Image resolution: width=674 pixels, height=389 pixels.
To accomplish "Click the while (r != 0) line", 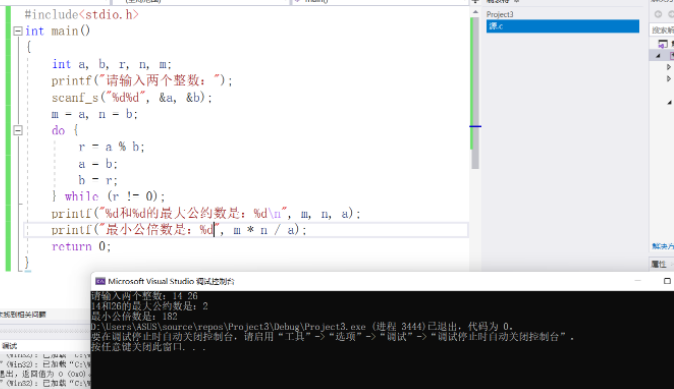I will coord(108,196).
